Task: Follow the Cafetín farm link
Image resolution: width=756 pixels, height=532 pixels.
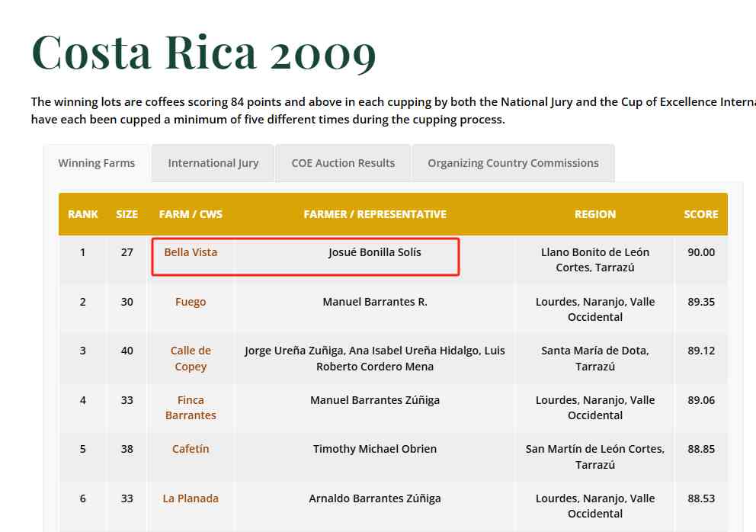Action: click(191, 449)
